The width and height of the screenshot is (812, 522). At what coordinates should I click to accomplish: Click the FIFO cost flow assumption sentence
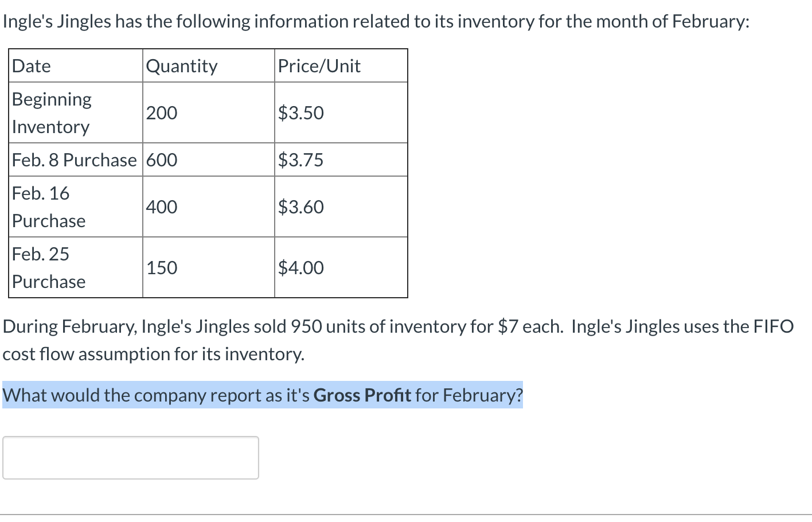coord(398,340)
